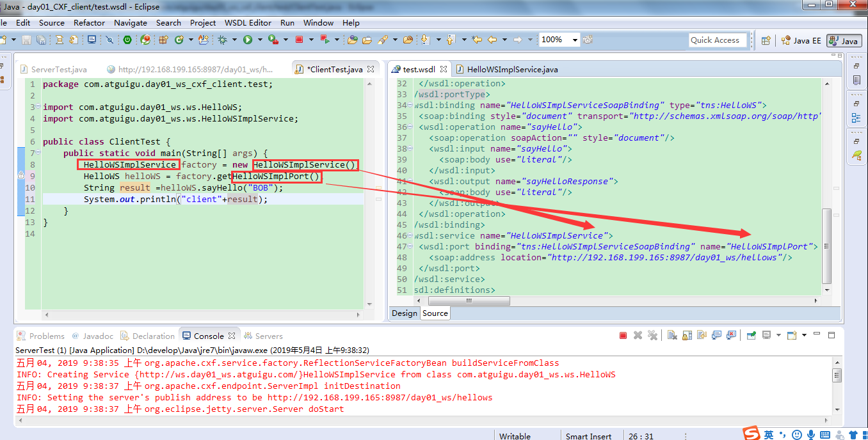This screenshot has height=440, width=868.
Task: Open the Problems view tab
Action: [x=41, y=336]
